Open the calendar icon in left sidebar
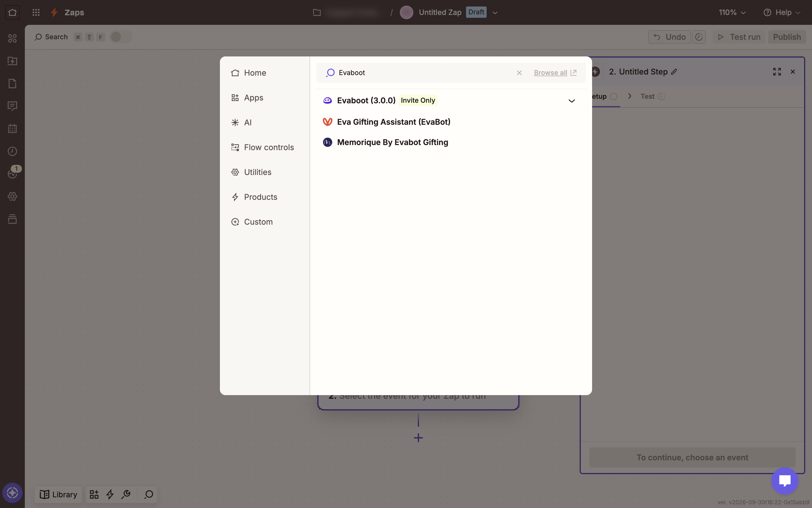812x508 pixels. click(x=12, y=128)
